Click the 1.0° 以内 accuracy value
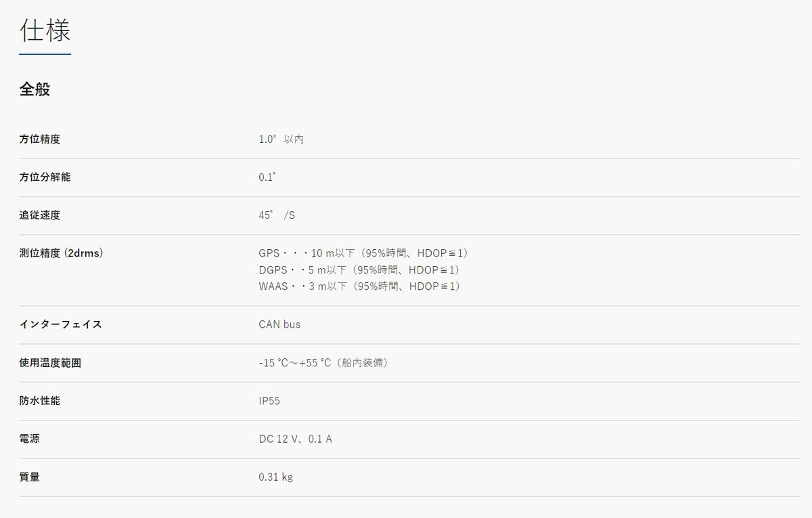The width and height of the screenshot is (812, 518). click(281, 139)
